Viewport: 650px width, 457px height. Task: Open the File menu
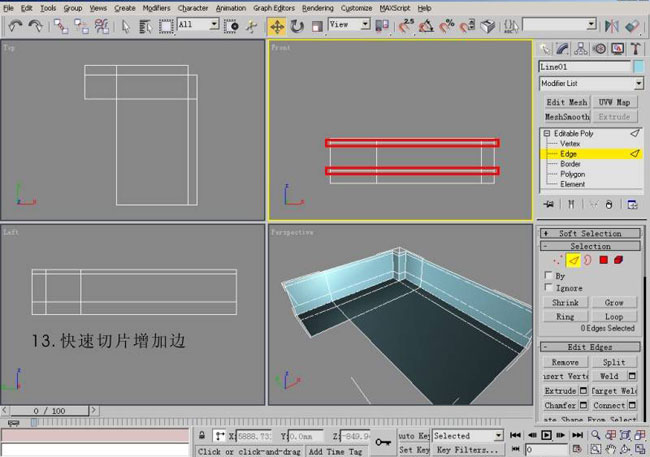coord(8,8)
